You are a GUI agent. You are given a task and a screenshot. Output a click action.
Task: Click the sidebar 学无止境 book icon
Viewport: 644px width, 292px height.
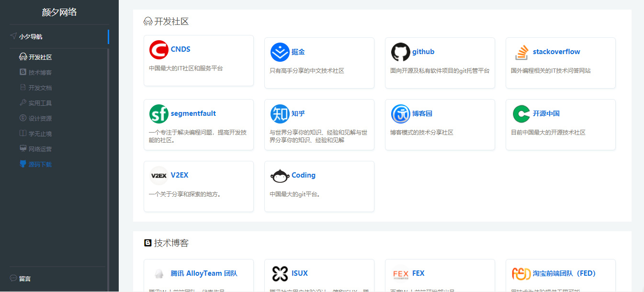23,134
